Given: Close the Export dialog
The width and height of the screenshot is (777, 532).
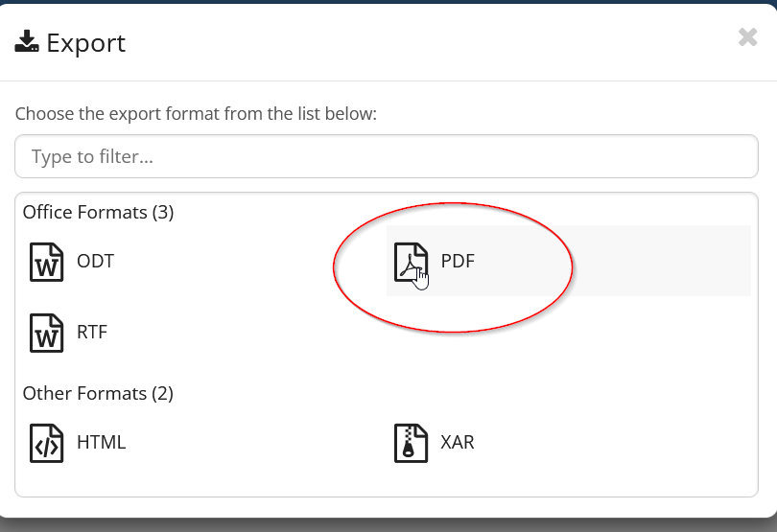Looking at the screenshot, I should coord(748,37).
